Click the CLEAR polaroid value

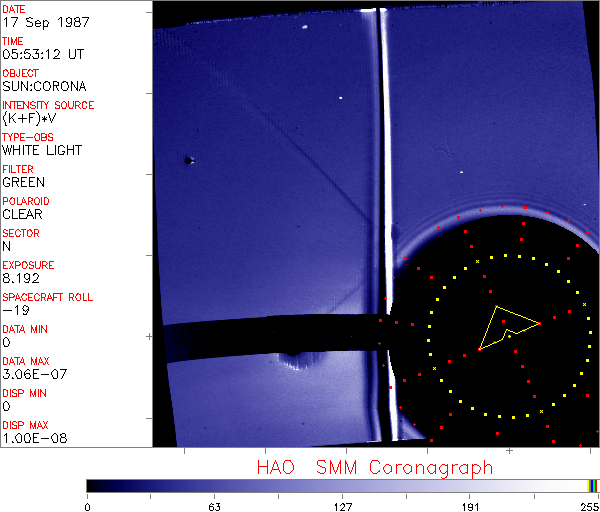(x=22, y=214)
